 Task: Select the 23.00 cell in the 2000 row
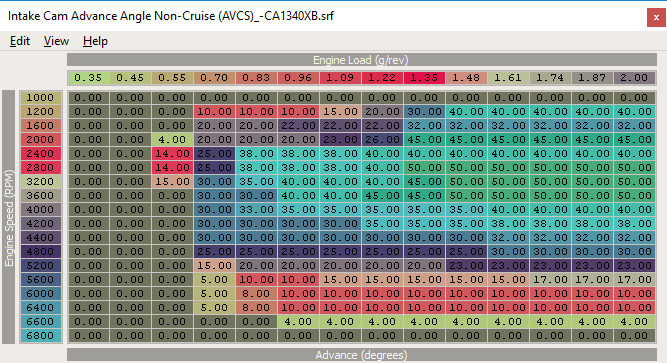[x=340, y=140]
